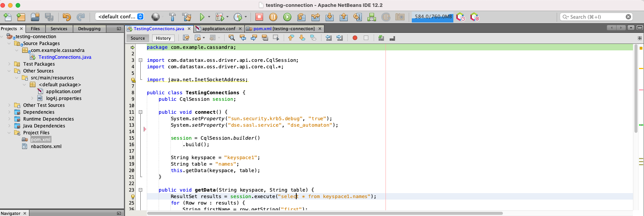Pause the debugger session
The height and width of the screenshot is (216, 644).
[273, 17]
